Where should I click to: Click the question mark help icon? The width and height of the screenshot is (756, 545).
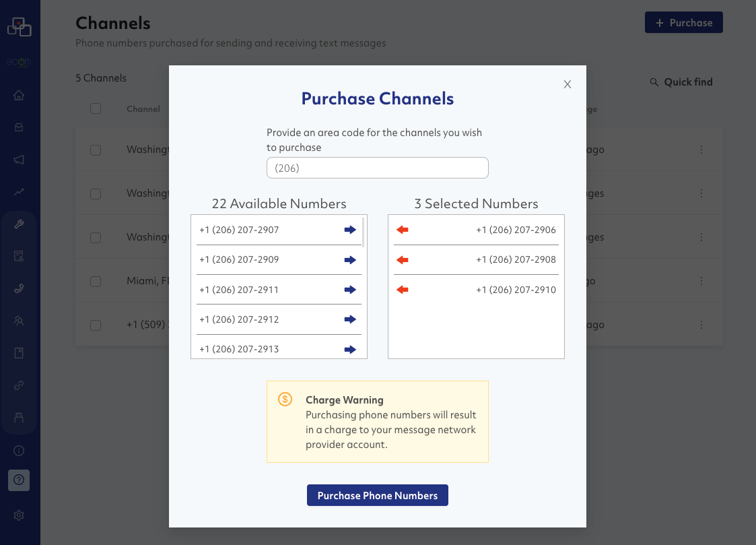click(x=19, y=480)
